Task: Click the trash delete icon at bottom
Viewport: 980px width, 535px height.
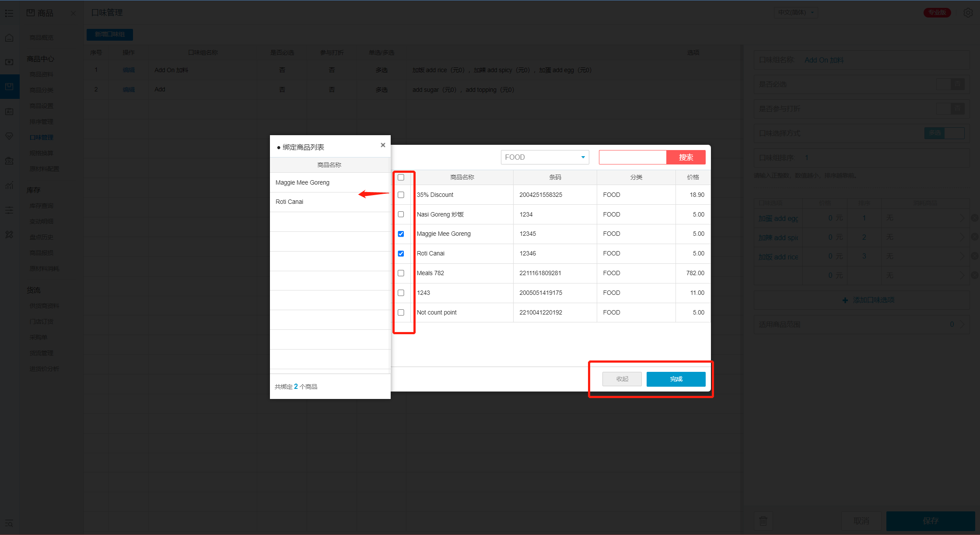Action: coord(763,521)
